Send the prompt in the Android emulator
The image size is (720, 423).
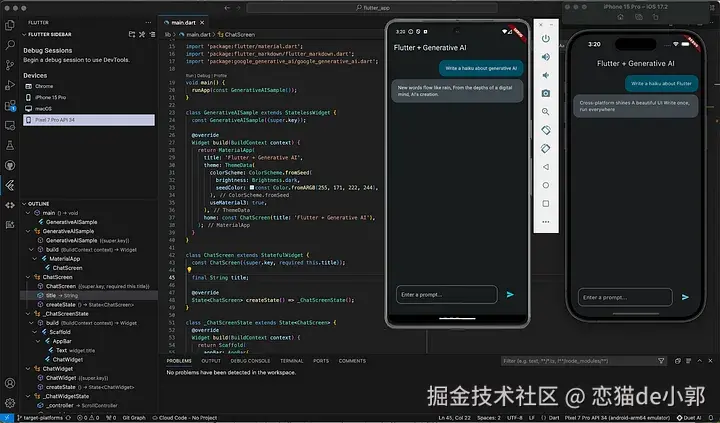pyautogui.click(x=510, y=294)
